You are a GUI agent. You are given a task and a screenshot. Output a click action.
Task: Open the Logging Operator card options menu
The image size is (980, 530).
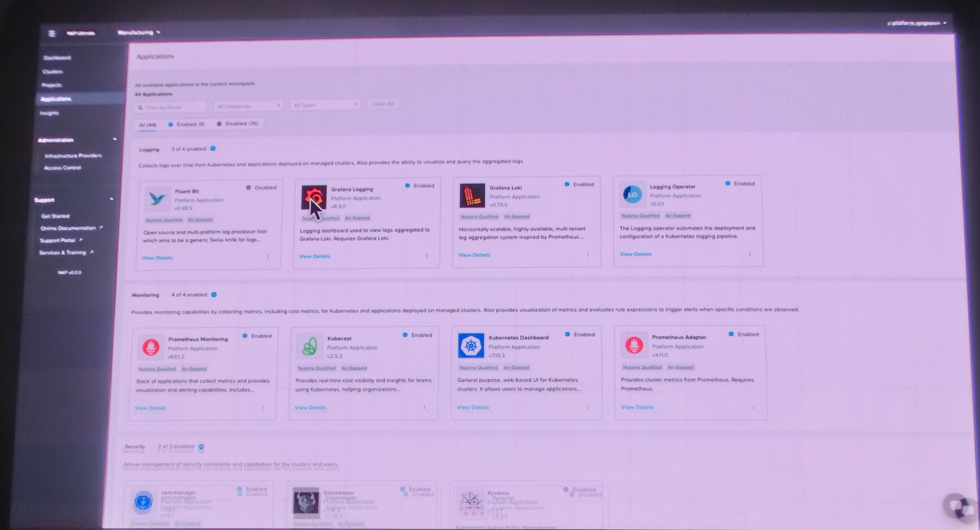pos(750,254)
